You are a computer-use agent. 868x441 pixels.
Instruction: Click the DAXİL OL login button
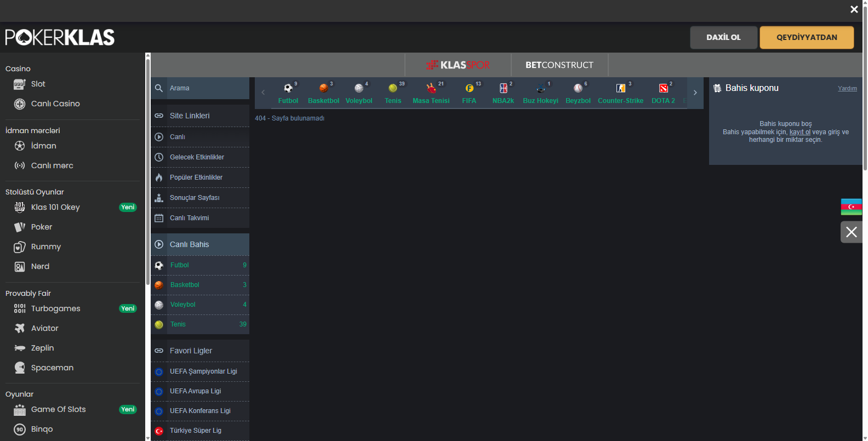[x=723, y=37]
